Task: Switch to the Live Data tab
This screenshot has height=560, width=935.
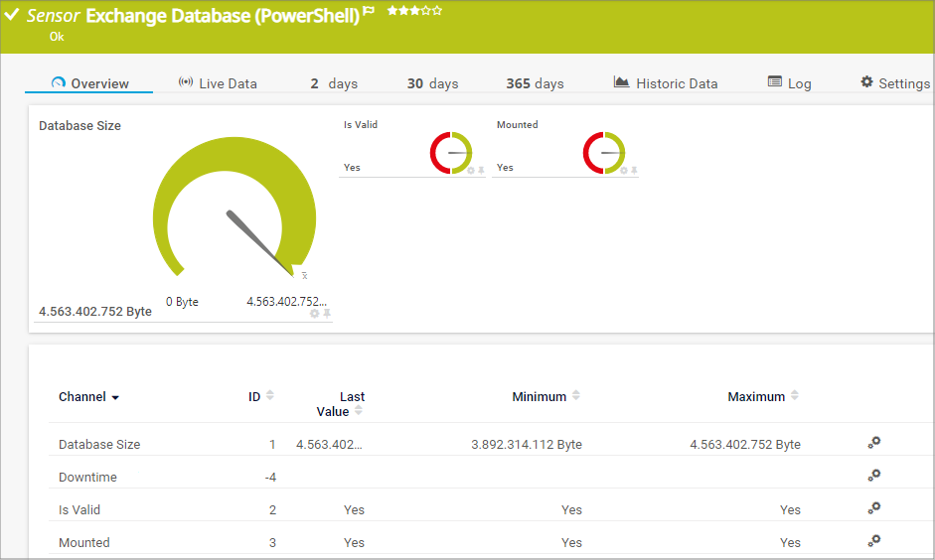Action: pyautogui.click(x=218, y=83)
